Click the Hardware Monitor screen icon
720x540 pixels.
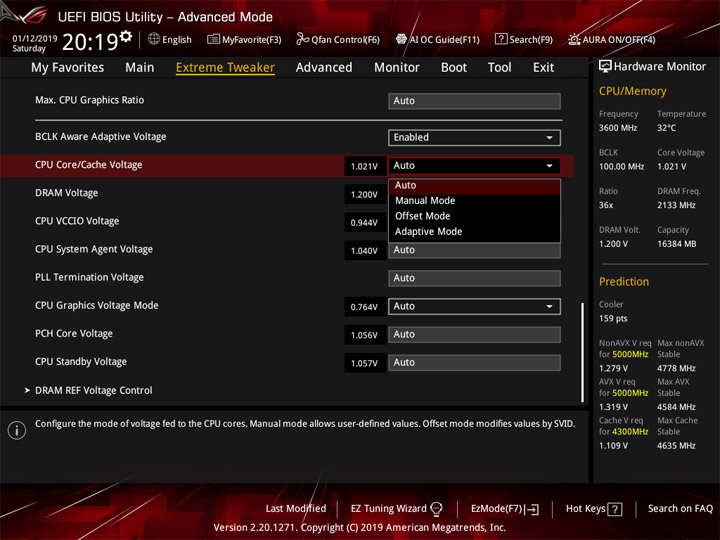pyautogui.click(x=605, y=66)
